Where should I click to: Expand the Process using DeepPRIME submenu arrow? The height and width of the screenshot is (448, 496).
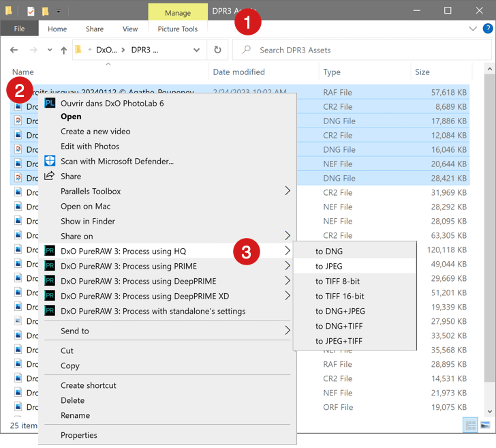tap(288, 280)
